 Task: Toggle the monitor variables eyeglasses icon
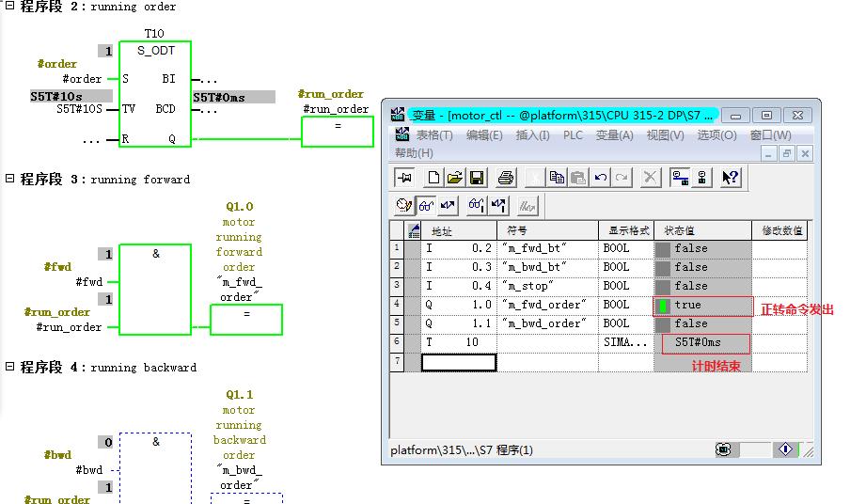coord(426,205)
